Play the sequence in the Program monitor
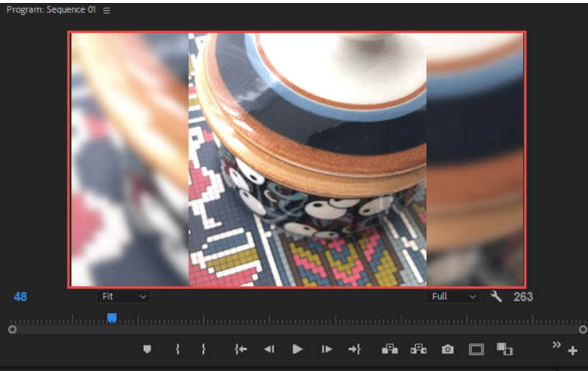This screenshot has width=588, height=371. pyautogui.click(x=298, y=350)
